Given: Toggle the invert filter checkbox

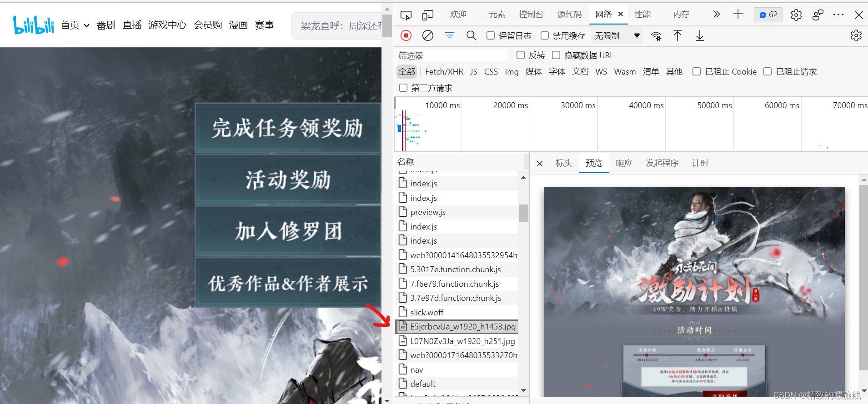Looking at the screenshot, I should 521,55.
